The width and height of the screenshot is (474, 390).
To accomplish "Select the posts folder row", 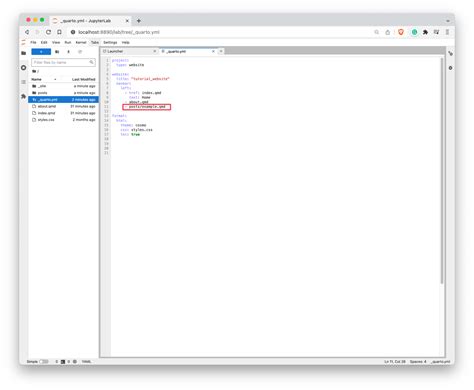I will click(x=63, y=93).
